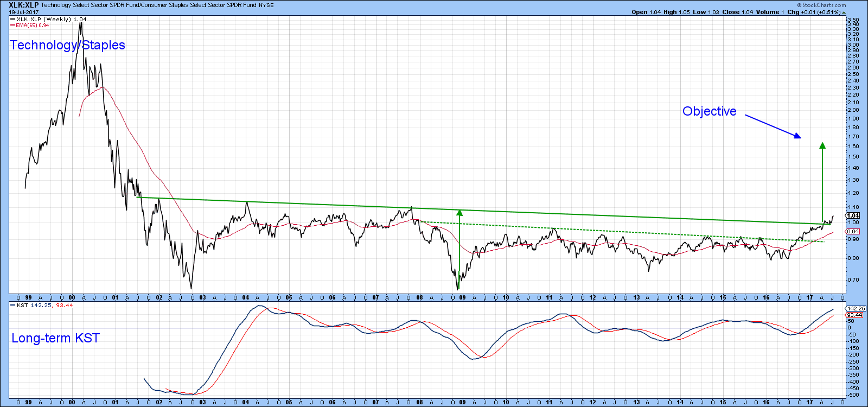Click the XLK:XLP ticker symbol in the chart title
Viewport: 868px width, 407px height.
coord(23,5)
